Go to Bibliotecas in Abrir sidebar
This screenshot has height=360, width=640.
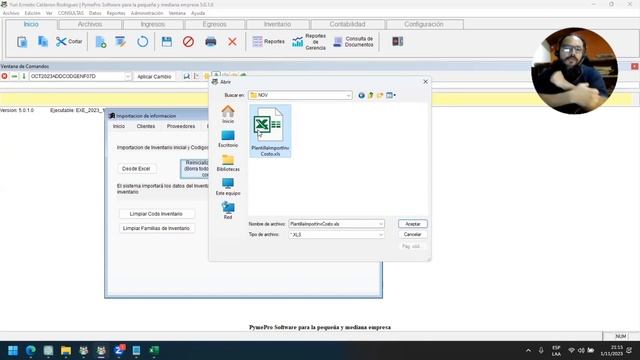pos(228,162)
